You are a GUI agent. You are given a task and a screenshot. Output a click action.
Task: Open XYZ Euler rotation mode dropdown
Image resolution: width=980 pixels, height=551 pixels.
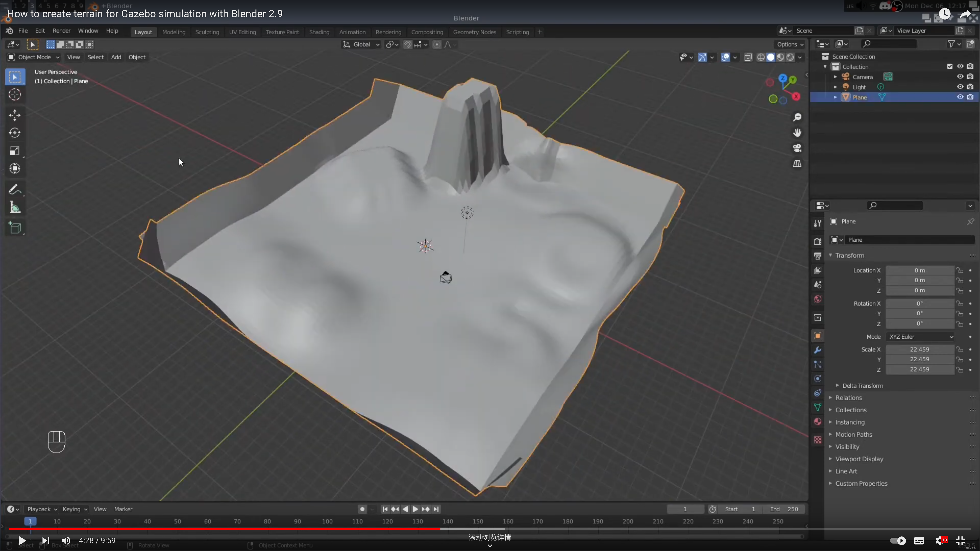(x=920, y=337)
